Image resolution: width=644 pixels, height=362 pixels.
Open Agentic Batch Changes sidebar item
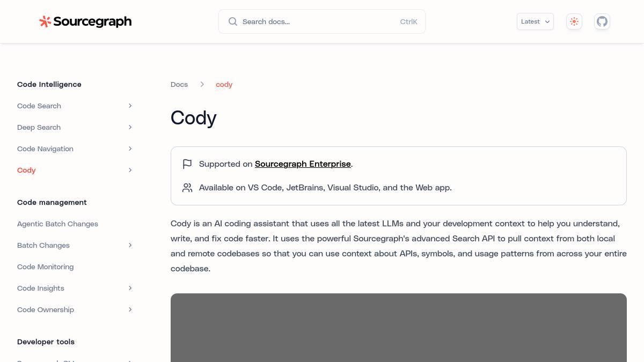pos(57,224)
